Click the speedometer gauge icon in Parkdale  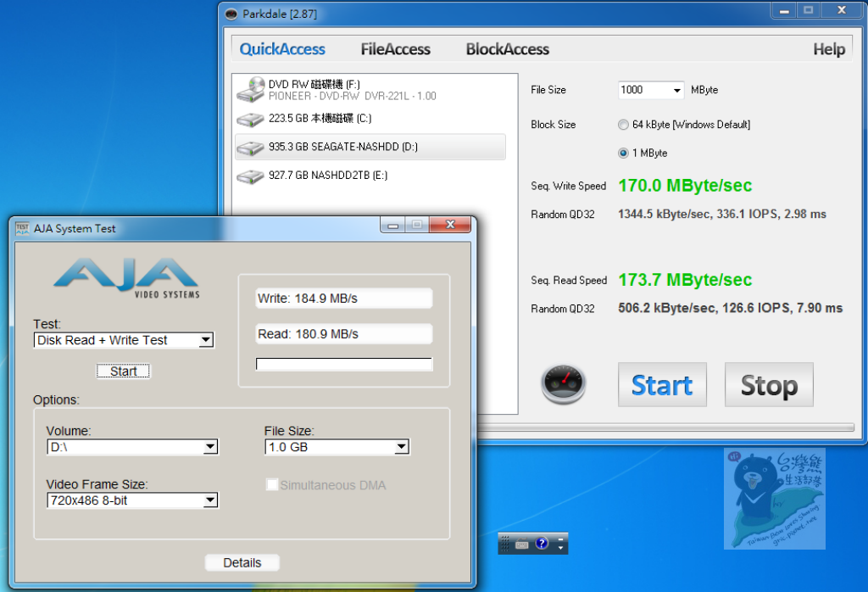[x=563, y=383]
